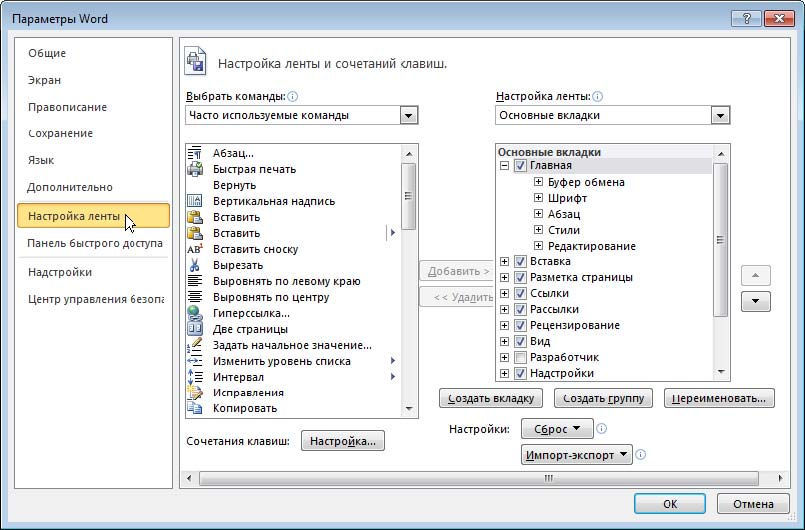The height and width of the screenshot is (530, 805).
Task: Click the copy icon for Копировать
Action: point(195,408)
